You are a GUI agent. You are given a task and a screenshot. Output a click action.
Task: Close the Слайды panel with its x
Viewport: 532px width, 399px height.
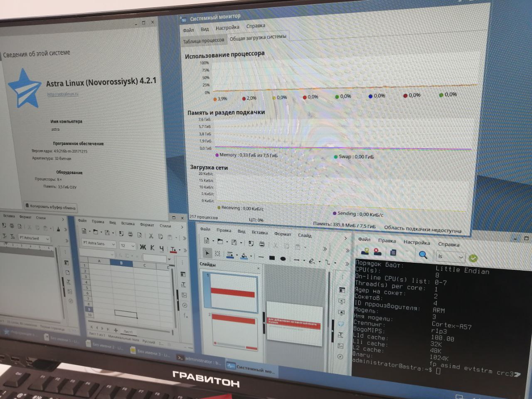pos(259,268)
